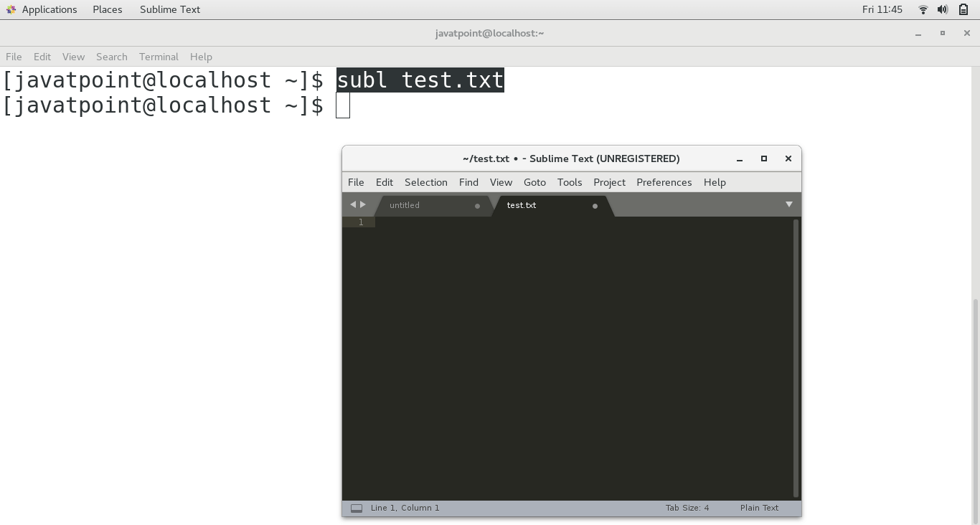
Task: Open the Selection menu
Action: (426, 182)
